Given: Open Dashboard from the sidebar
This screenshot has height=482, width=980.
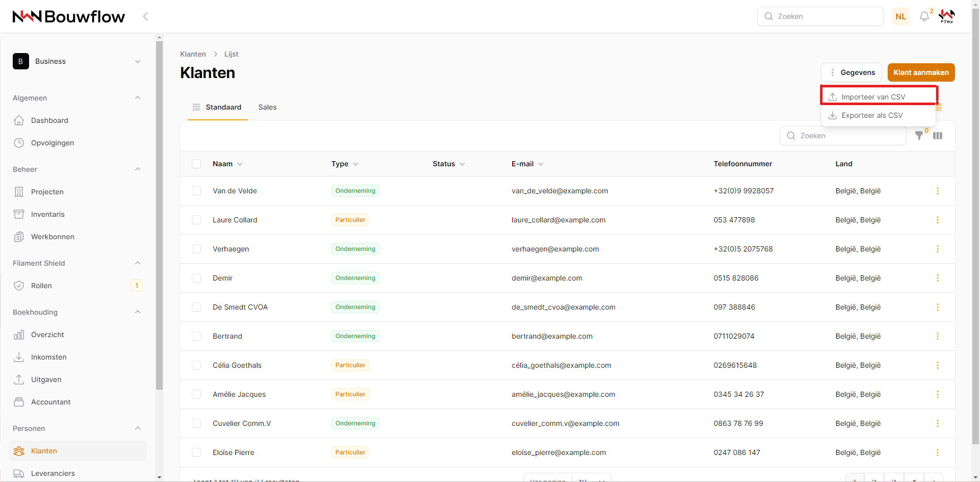Looking at the screenshot, I should (x=49, y=120).
